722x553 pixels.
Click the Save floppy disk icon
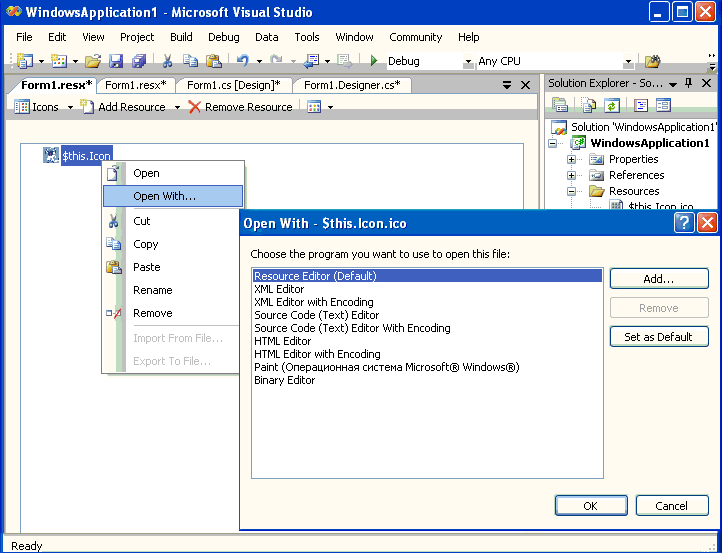coord(116,61)
